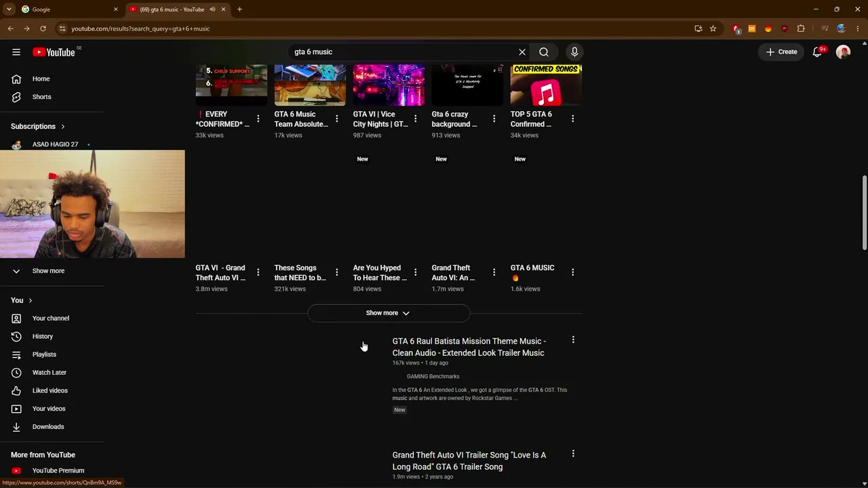The height and width of the screenshot is (488, 868).
Task: Select the gta 6 music YouTube tab
Action: pos(178,9)
